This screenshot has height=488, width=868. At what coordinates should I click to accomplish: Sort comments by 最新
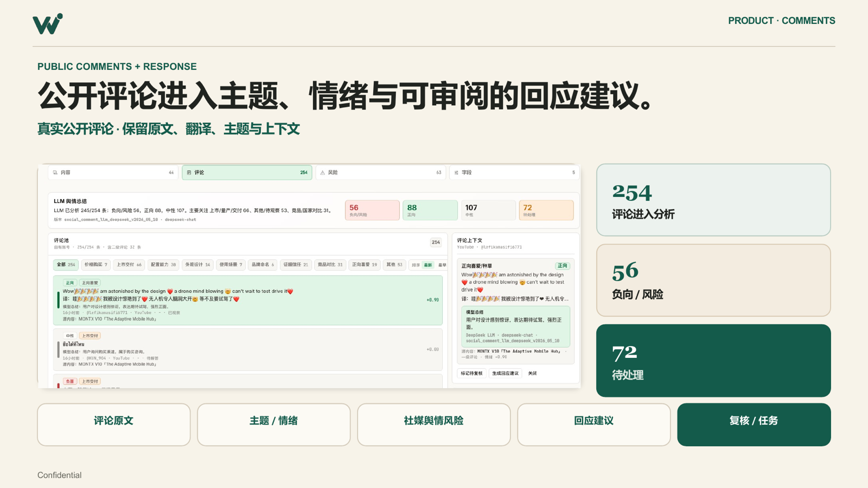[428, 265]
